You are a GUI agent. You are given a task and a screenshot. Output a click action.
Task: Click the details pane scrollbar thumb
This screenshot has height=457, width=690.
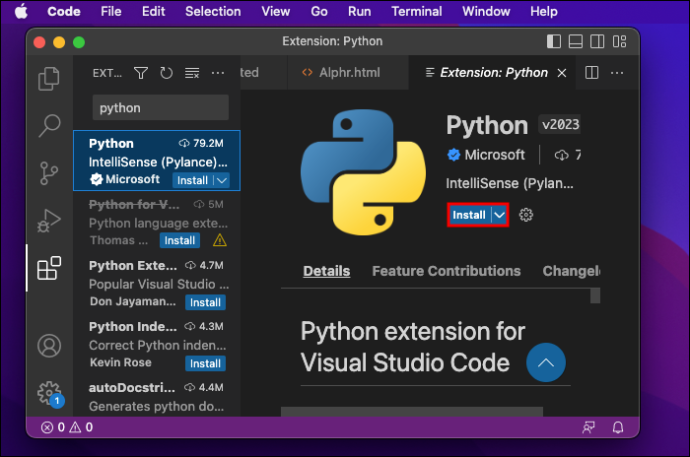[595, 296]
